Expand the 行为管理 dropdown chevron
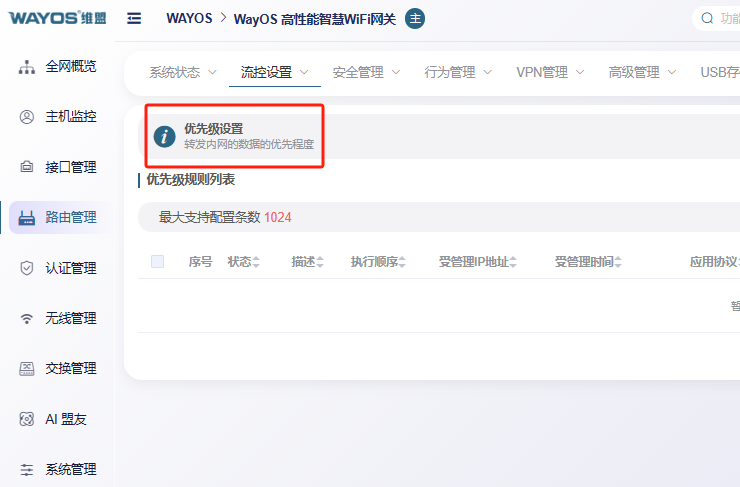This screenshot has height=487, width=740. [x=488, y=72]
